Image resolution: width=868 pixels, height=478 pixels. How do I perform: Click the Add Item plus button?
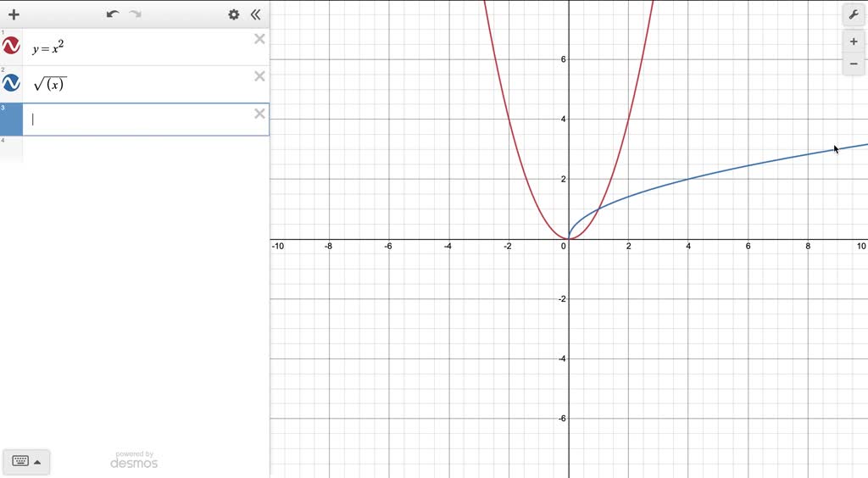point(14,14)
